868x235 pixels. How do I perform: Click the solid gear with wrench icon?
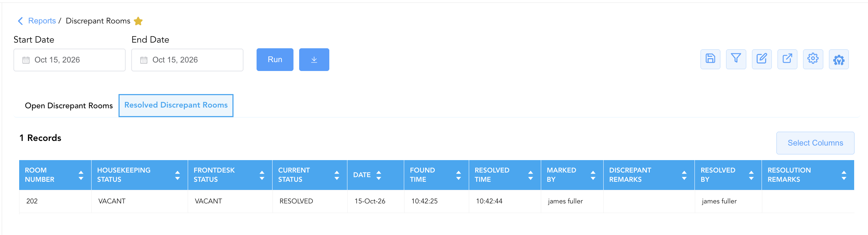[x=839, y=60]
